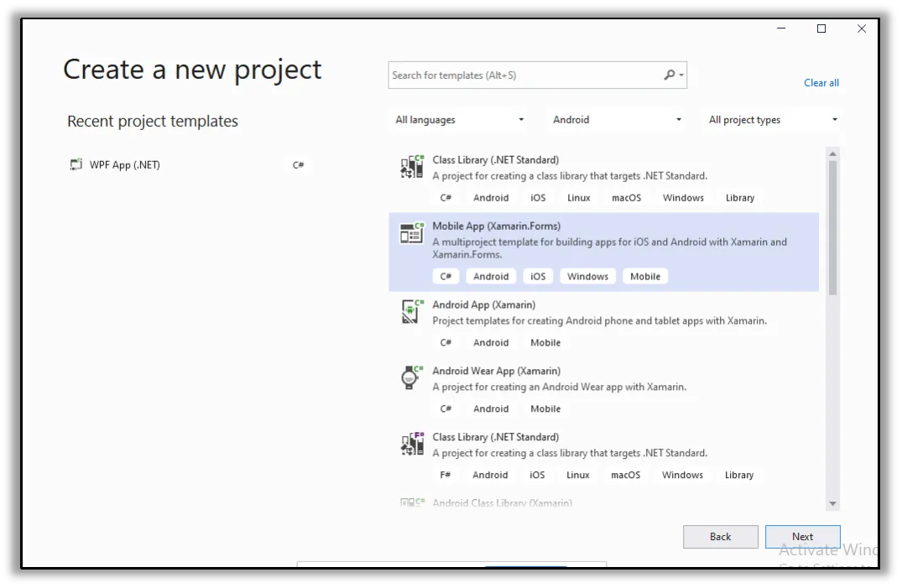Click the Android tag under Android Wear App
The width and height of the screenshot is (902, 588).
coord(491,409)
